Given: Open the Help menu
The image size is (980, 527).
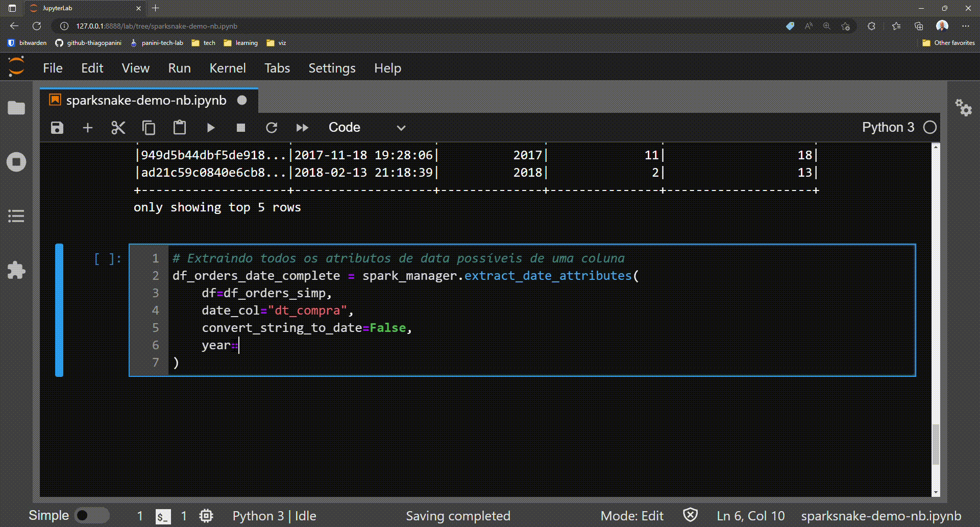Looking at the screenshot, I should coord(387,68).
